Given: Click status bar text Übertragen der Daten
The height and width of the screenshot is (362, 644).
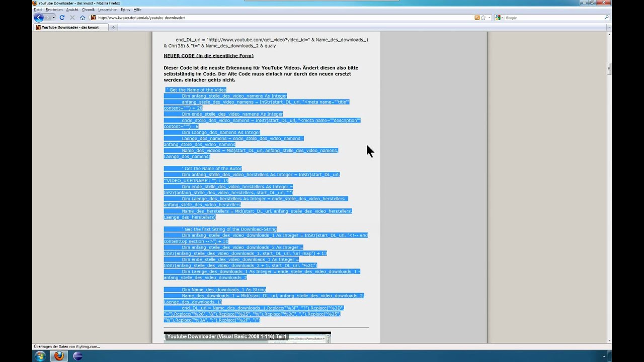Looking at the screenshot, I should (x=66, y=346).
